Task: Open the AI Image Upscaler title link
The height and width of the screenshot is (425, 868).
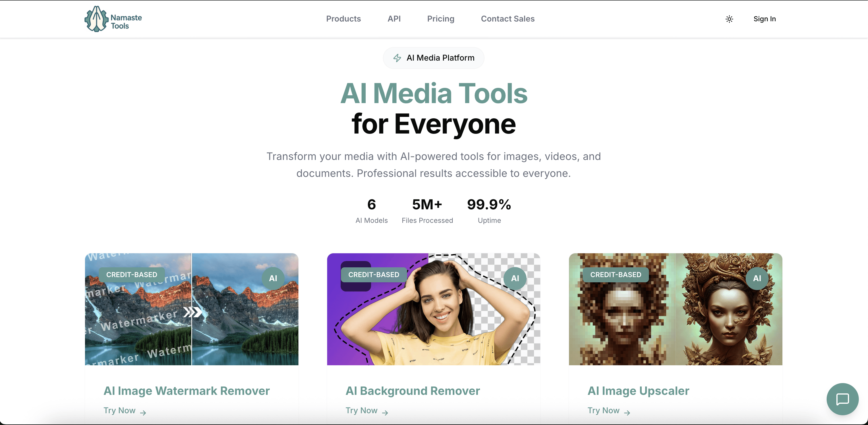Action: [x=638, y=391]
